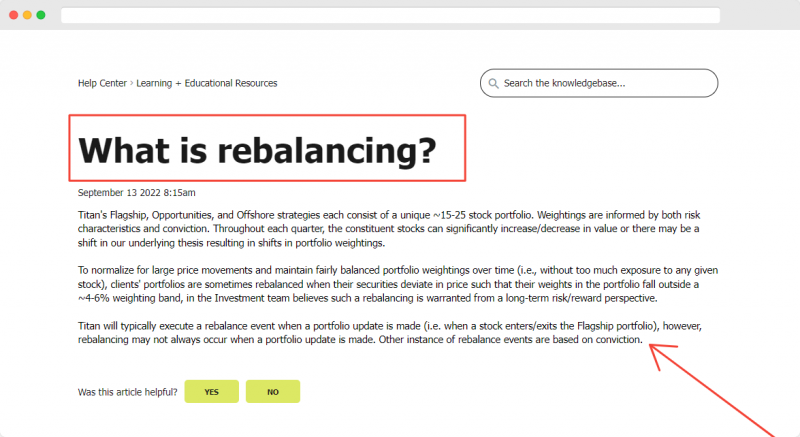Mark article helpful with YES
Viewport: 800px width, 437px height.
click(212, 392)
